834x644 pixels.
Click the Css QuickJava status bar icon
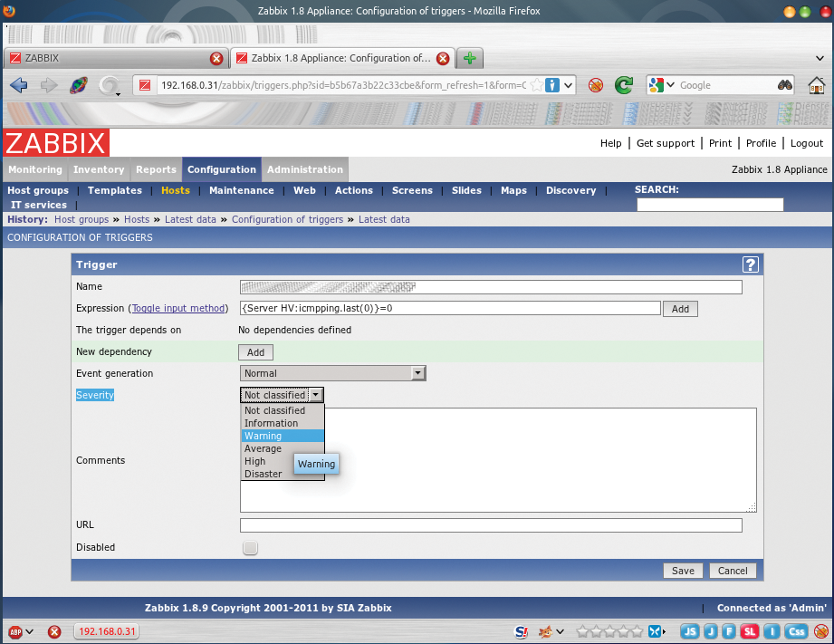coord(794,631)
